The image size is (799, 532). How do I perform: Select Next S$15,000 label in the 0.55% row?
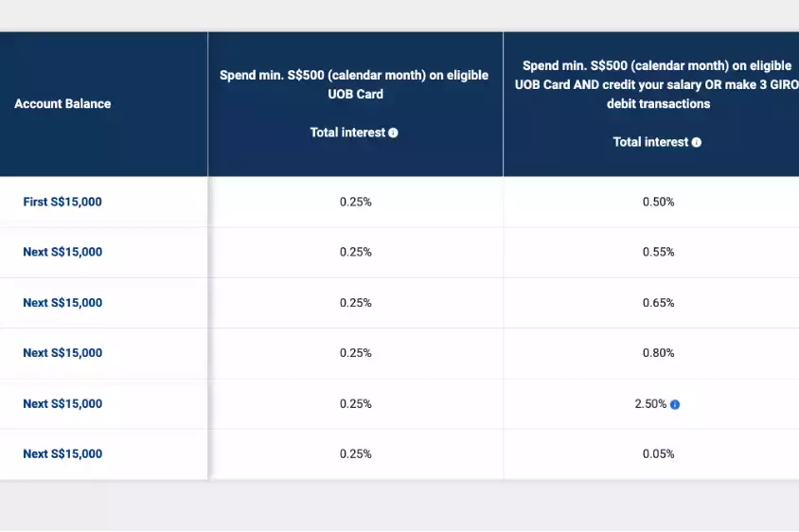62,252
